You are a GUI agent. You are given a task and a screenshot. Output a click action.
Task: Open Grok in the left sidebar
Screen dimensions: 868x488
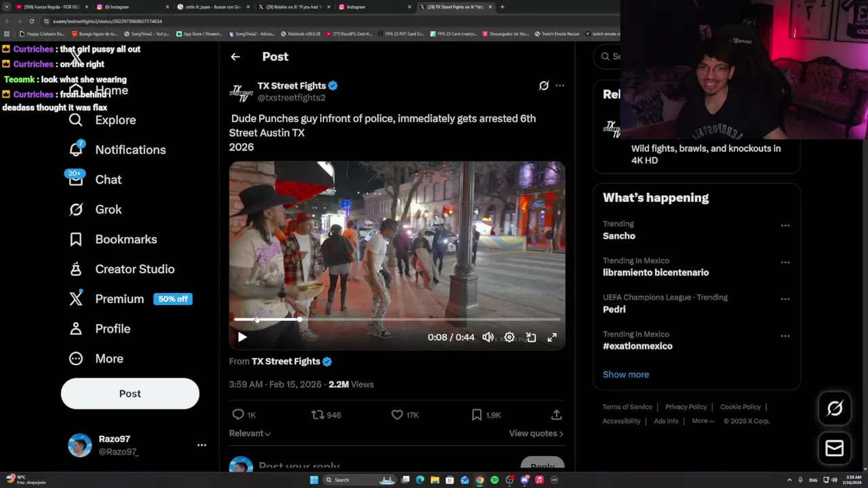[x=95, y=209]
